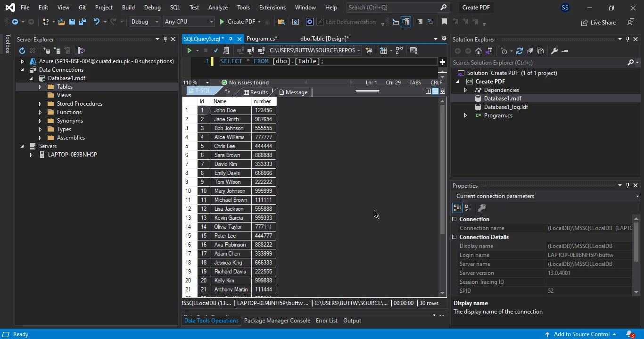This screenshot has height=339, width=644.
Task: Refresh the Server Explorer
Action: pos(22,50)
